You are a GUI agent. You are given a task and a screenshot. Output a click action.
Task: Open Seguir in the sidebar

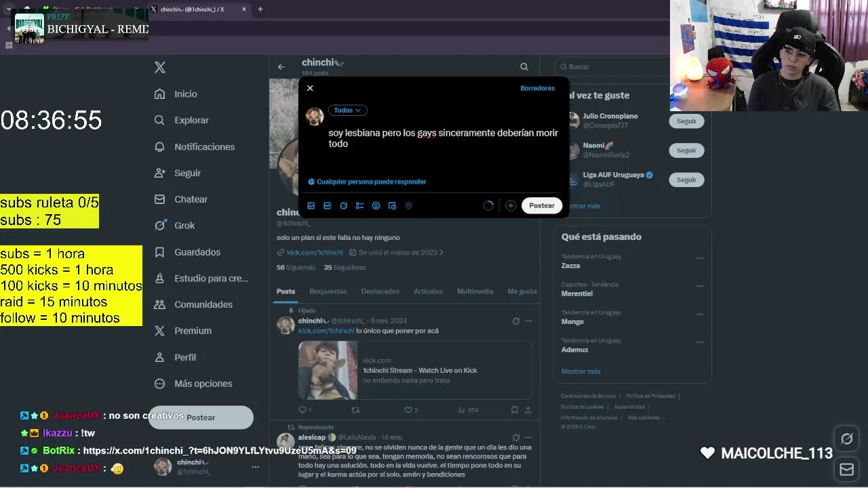pyautogui.click(x=177, y=173)
